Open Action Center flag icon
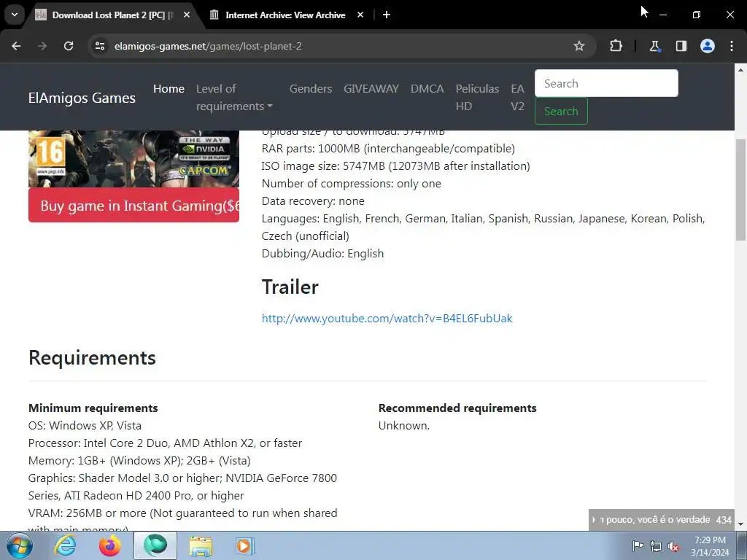The image size is (747, 560). (638, 546)
